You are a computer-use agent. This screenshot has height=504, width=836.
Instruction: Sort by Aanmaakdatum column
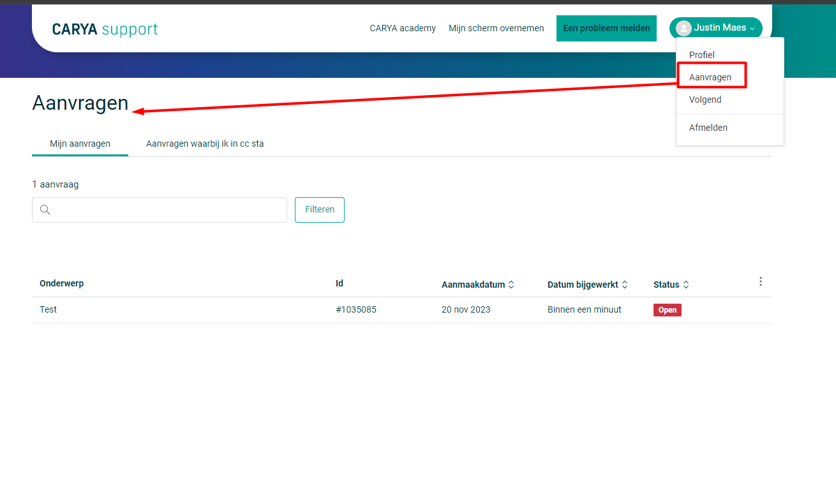click(478, 285)
